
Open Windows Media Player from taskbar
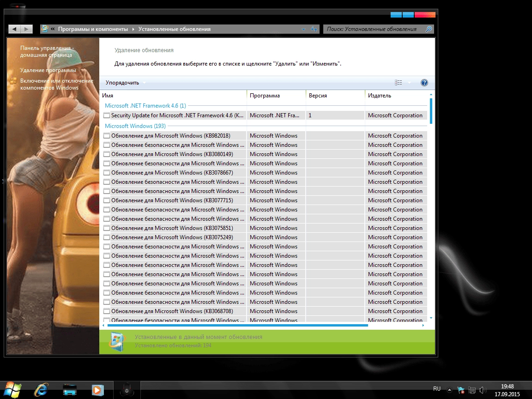tap(97, 390)
